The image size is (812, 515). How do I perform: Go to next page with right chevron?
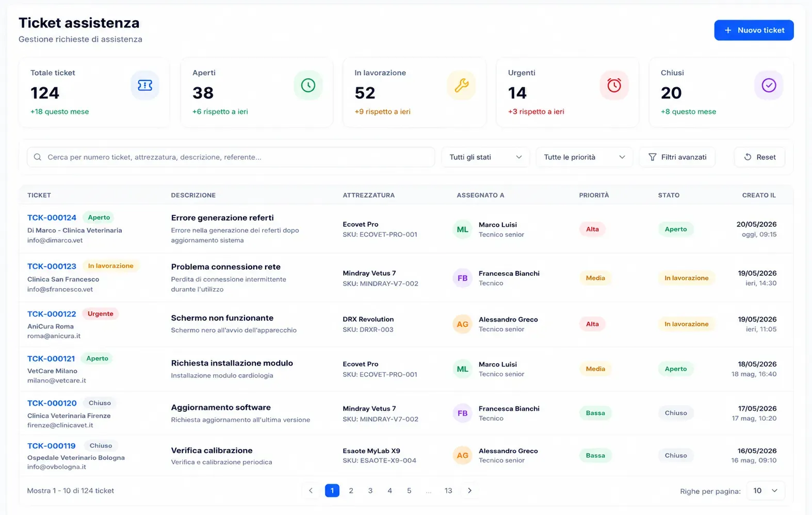coord(469,491)
